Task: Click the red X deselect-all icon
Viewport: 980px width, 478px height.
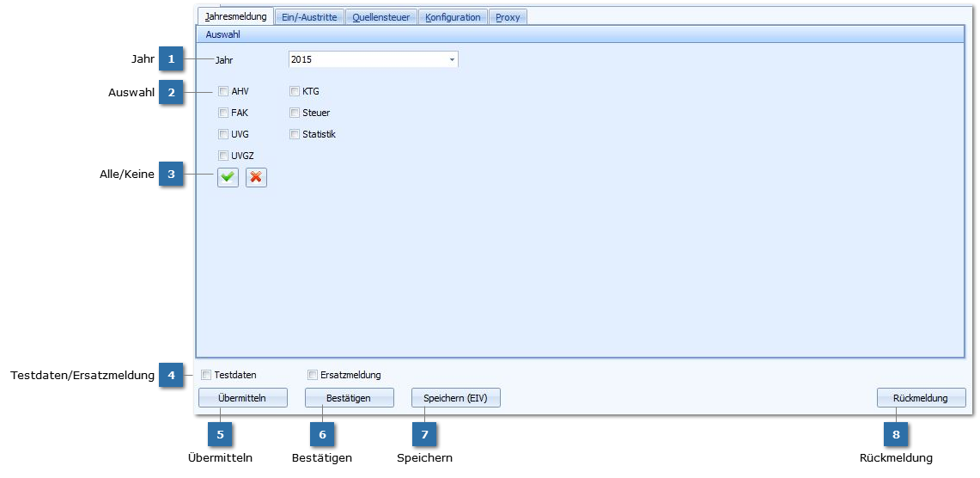Action: (x=256, y=177)
